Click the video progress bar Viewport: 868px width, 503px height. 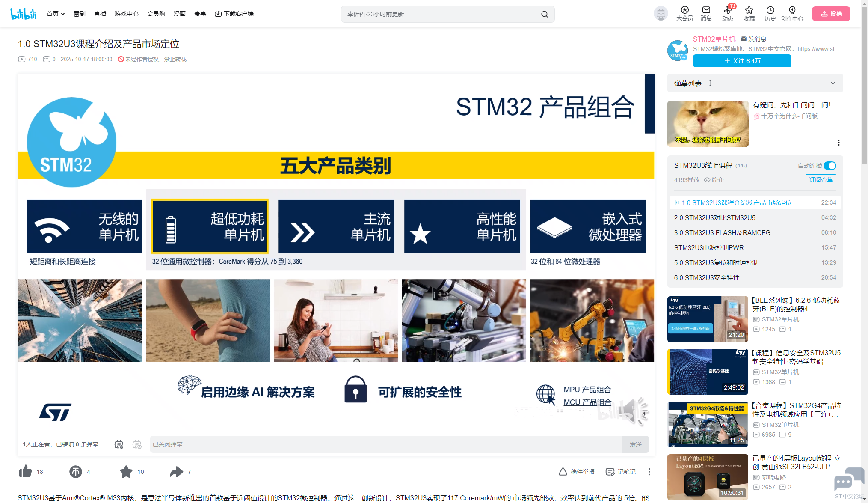point(336,432)
